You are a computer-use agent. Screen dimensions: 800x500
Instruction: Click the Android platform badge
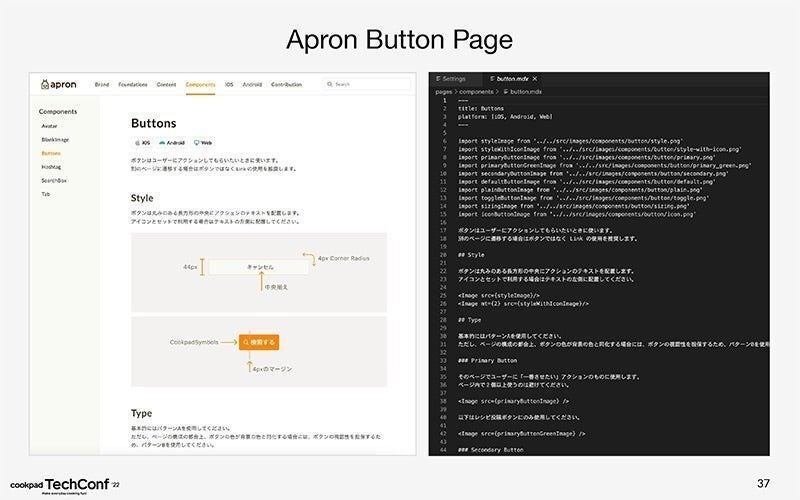click(172, 143)
